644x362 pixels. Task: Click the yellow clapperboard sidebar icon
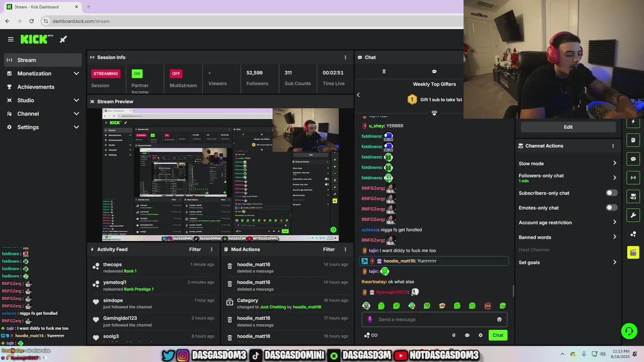[x=633, y=252]
